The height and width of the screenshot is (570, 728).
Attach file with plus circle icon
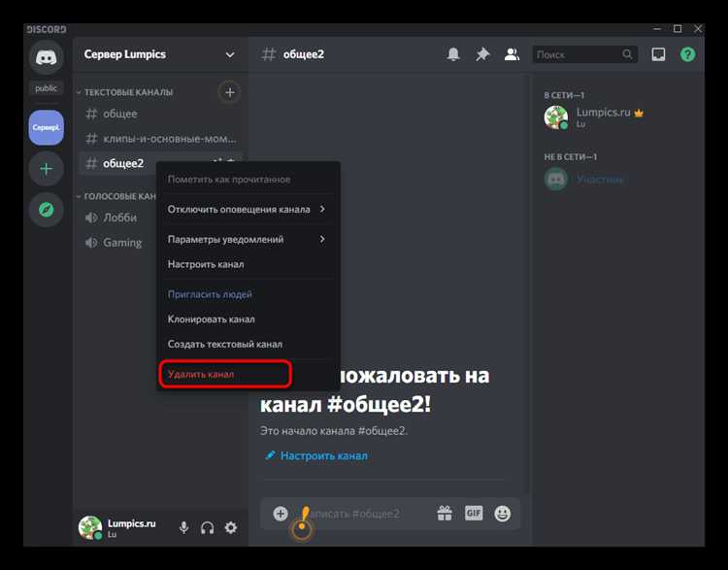(x=280, y=514)
